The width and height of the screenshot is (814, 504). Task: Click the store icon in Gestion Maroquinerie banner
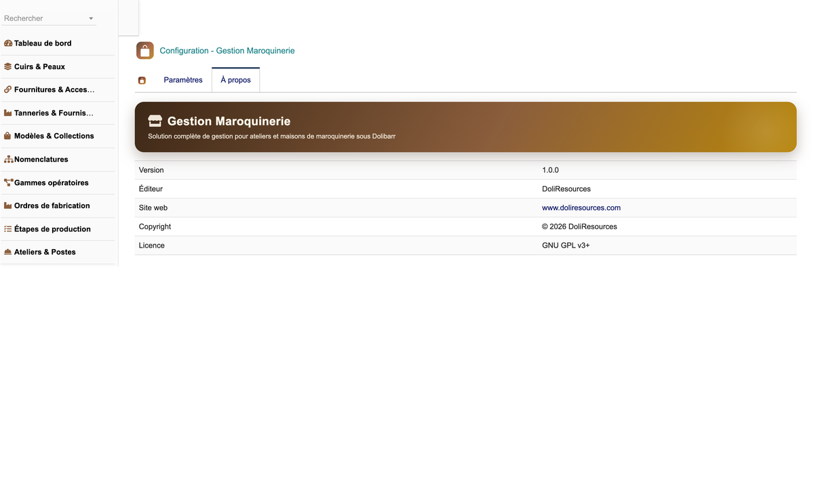pos(155,121)
